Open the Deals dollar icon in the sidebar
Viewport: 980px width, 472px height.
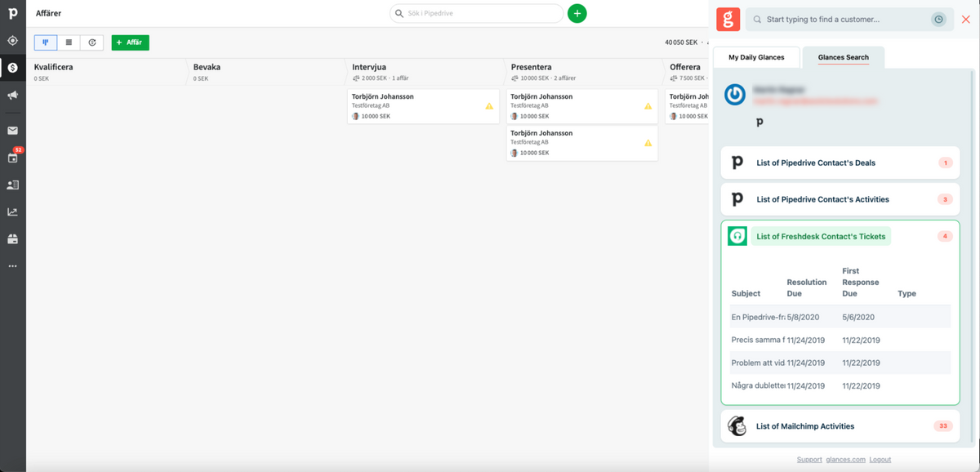pyautogui.click(x=12, y=68)
